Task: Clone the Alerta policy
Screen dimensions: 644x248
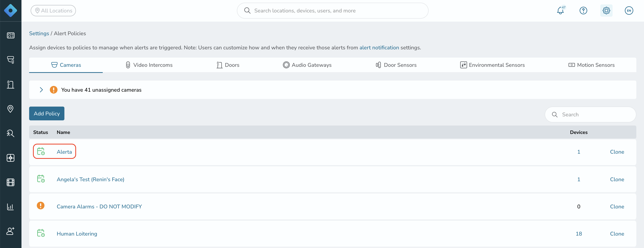Action: coord(617,152)
